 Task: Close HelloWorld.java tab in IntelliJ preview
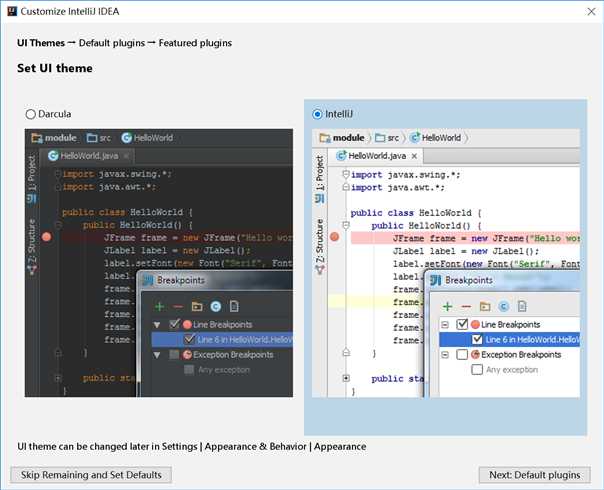414,156
